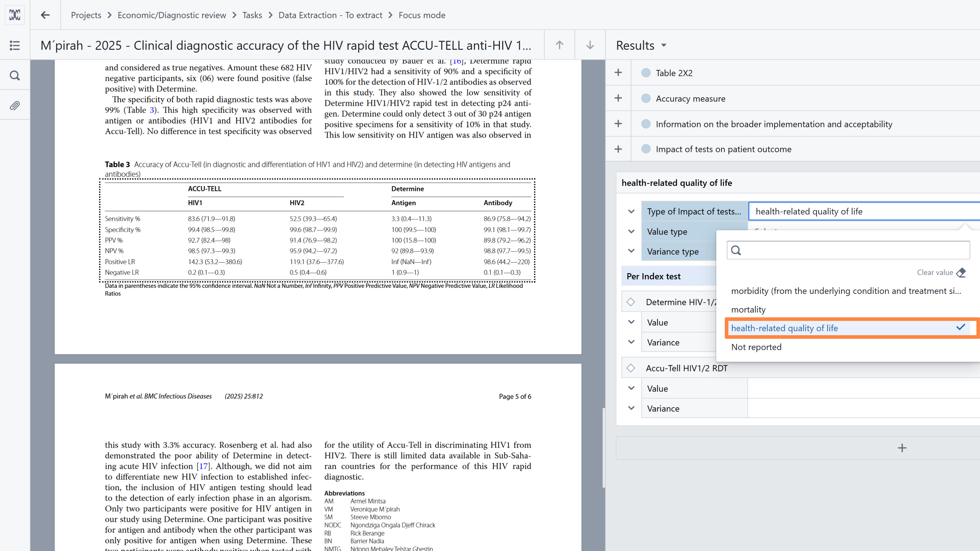Click the Table 3 reference link in the text

tap(152, 110)
